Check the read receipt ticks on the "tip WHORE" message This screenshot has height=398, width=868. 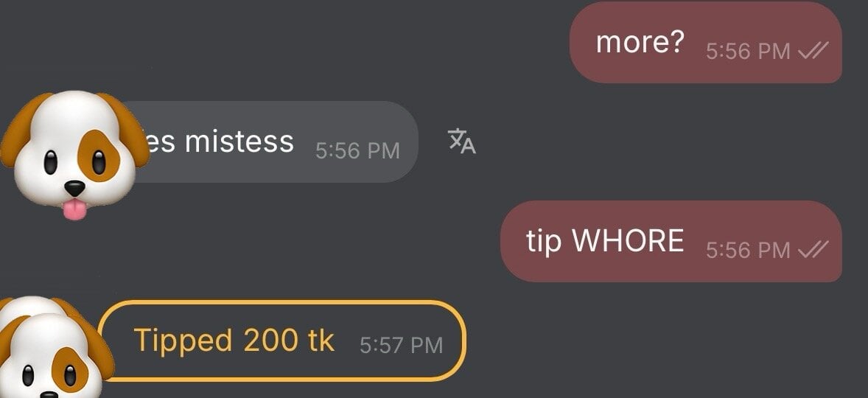(813, 250)
